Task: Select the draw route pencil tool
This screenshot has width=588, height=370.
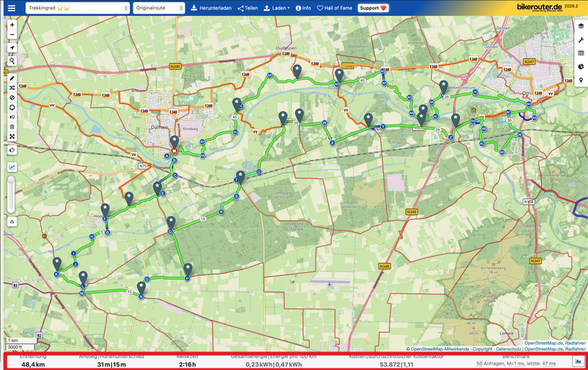Action: [12, 78]
